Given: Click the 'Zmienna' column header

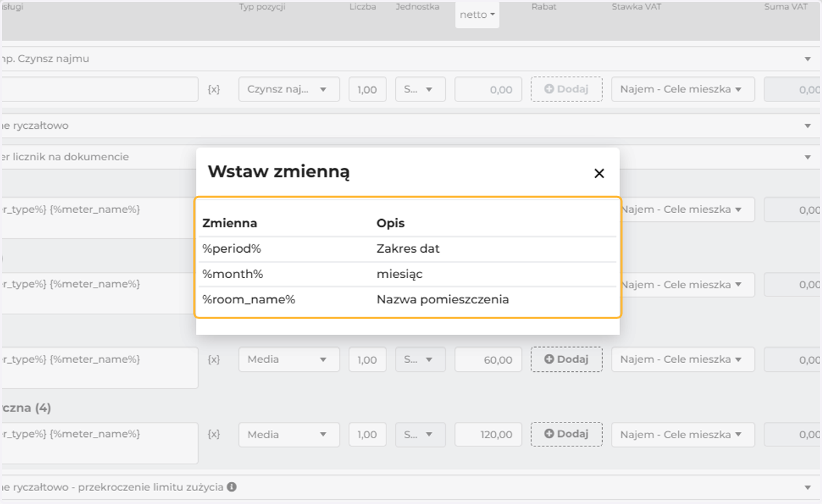Looking at the screenshot, I should 229,223.
